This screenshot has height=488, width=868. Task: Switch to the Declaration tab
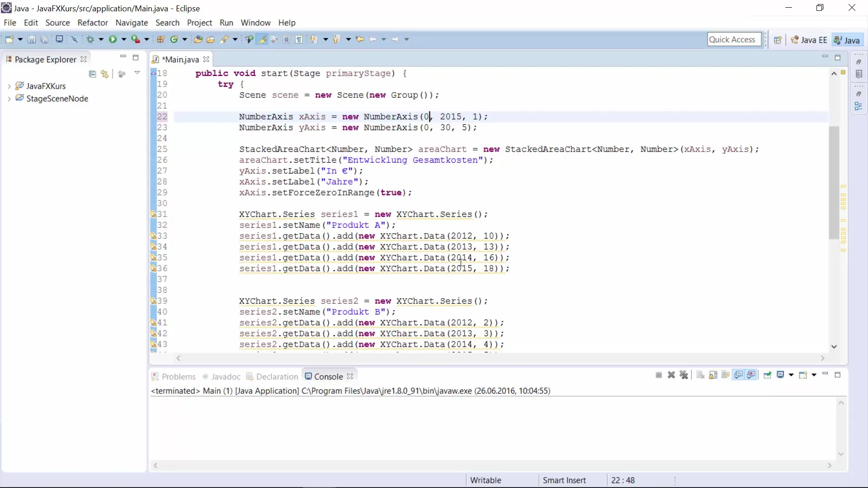pyautogui.click(x=272, y=376)
